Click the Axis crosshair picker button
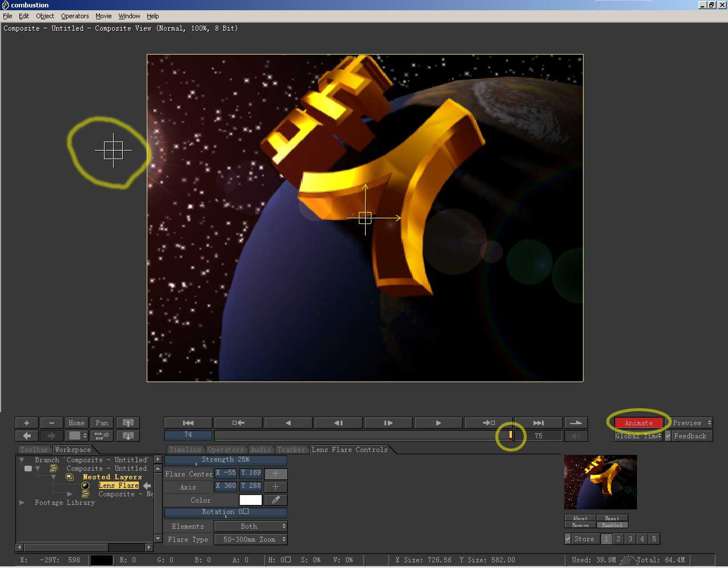This screenshot has width=728, height=568. click(276, 487)
